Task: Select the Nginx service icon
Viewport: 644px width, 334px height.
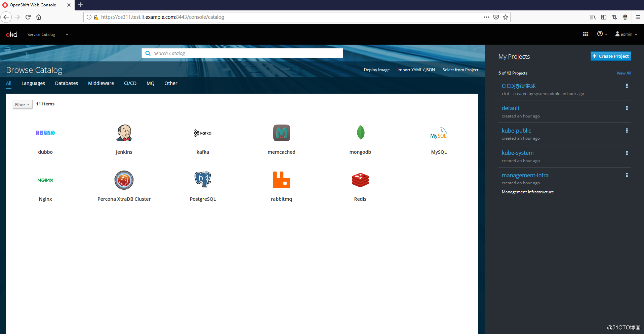Action: point(45,180)
